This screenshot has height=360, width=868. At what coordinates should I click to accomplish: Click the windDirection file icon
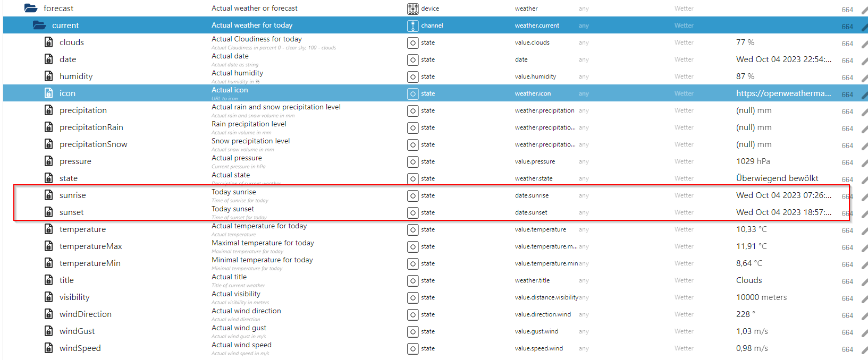pyautogui.click(x=49, y=314)
